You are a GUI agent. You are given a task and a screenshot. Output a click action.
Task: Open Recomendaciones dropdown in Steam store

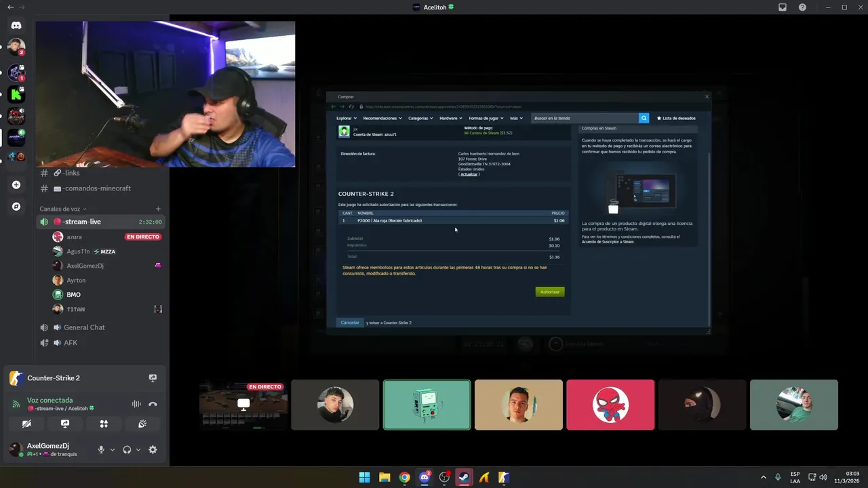tap(382, 118)
